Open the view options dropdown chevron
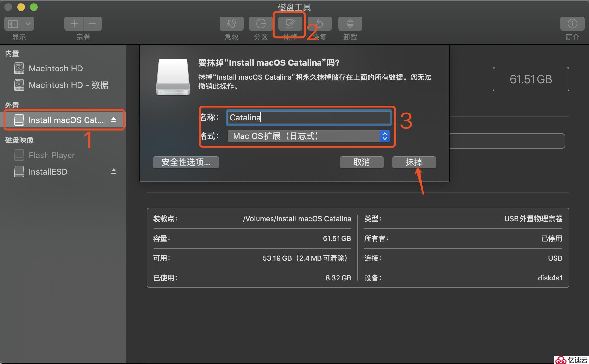The height and width of the screenshot is (364, 589). pos(28,24)
